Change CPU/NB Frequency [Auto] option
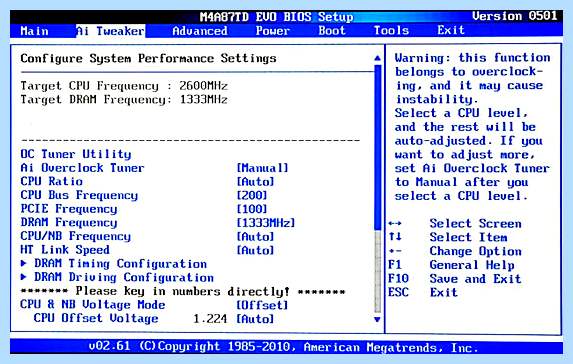This screenshot has width=573, height=364. click(255, 236)
